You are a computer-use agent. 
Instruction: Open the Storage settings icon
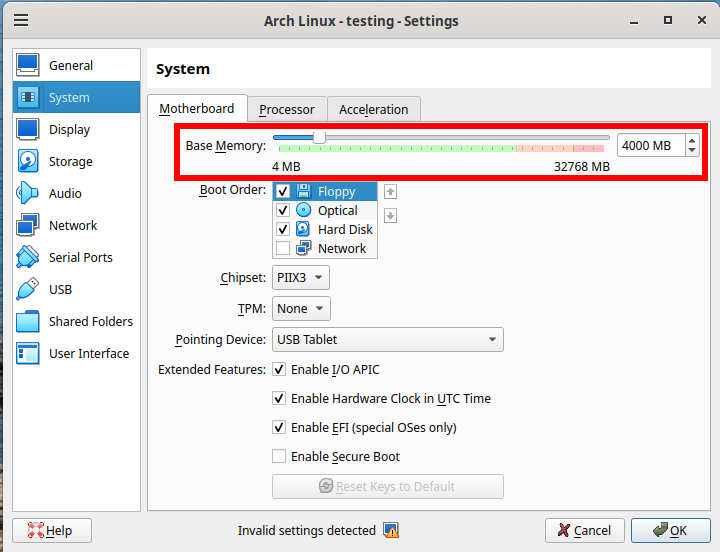click(x=28, y=161)
